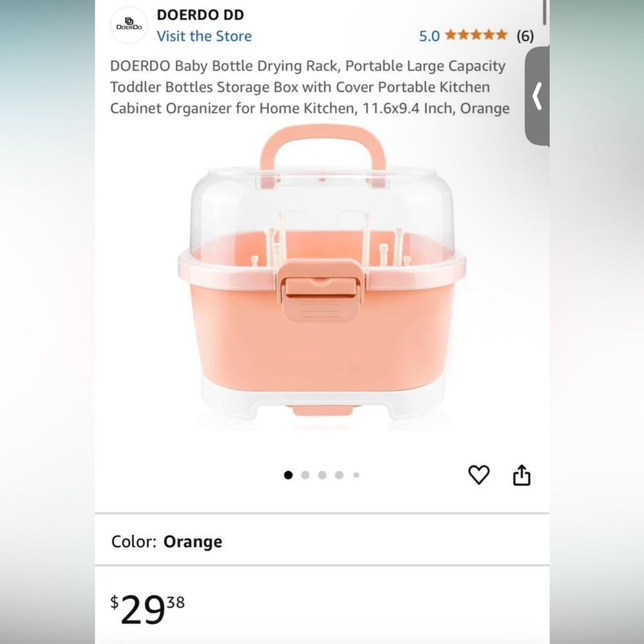
Task: Select the second carousel dot
Action: click(x=305, y=475)
